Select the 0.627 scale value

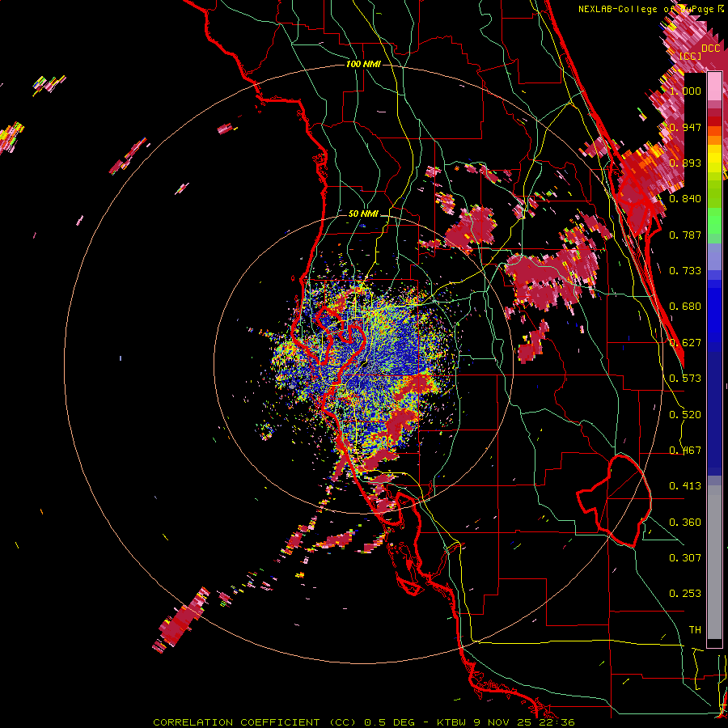pyautogui.click(x=685, y=343)
